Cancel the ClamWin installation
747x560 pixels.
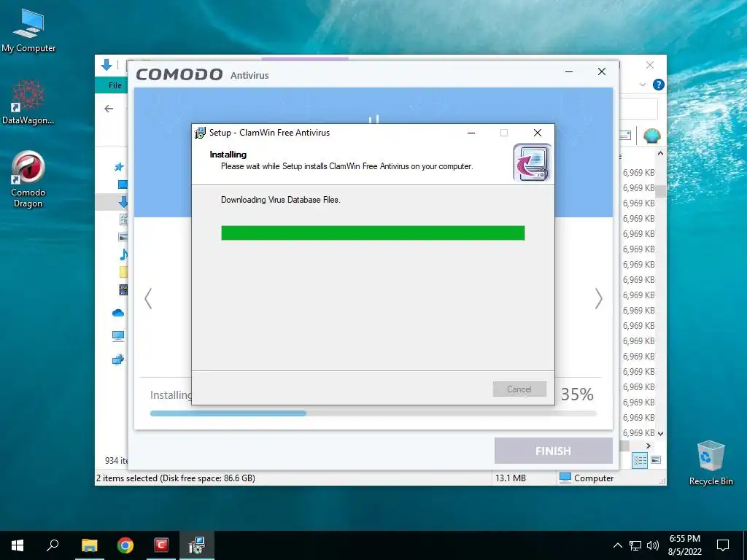519,389
